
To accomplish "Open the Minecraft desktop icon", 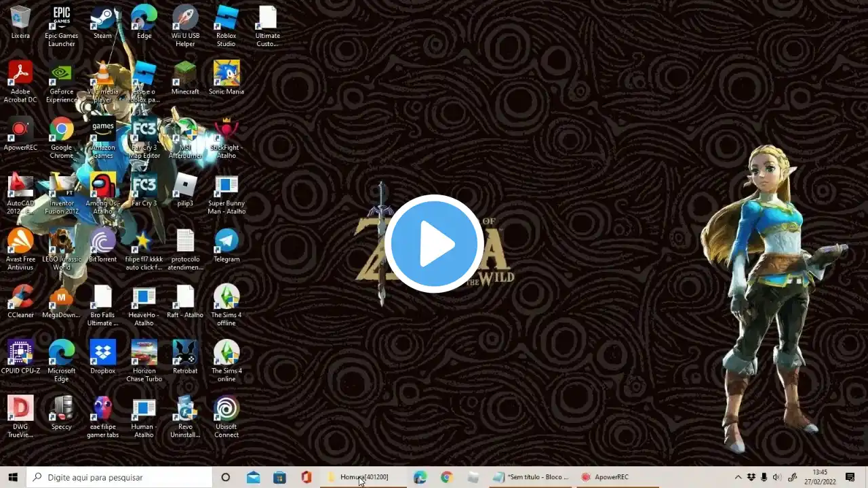I will [185, 78].
